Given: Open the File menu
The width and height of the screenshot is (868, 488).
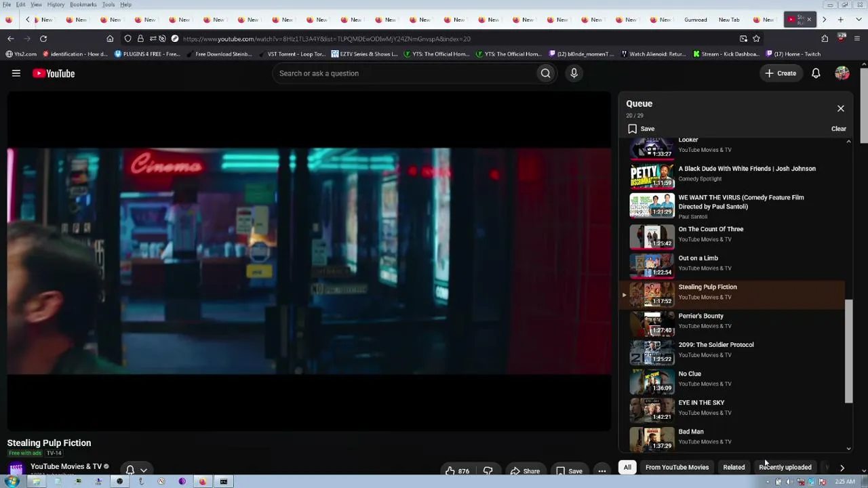Looking at the screenshot, I should pos(7,5).
